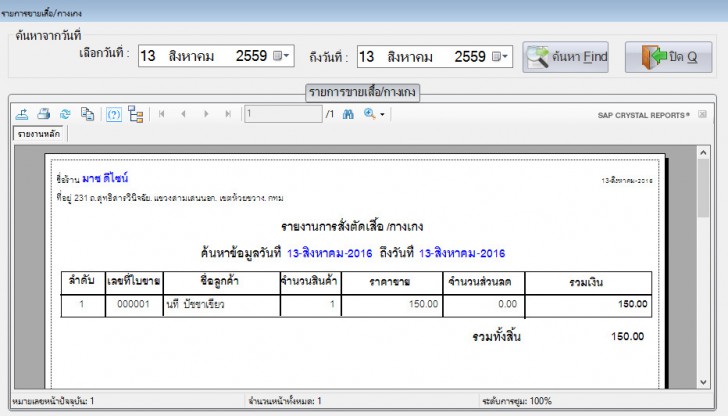Click the scrollbar up arrow
The image size is (728, 416).
703,152
